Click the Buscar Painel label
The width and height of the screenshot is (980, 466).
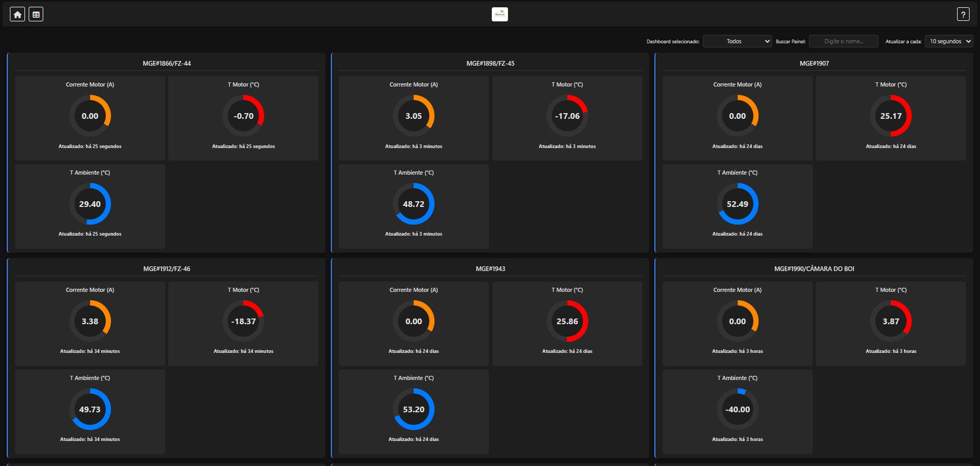(791, 42)
